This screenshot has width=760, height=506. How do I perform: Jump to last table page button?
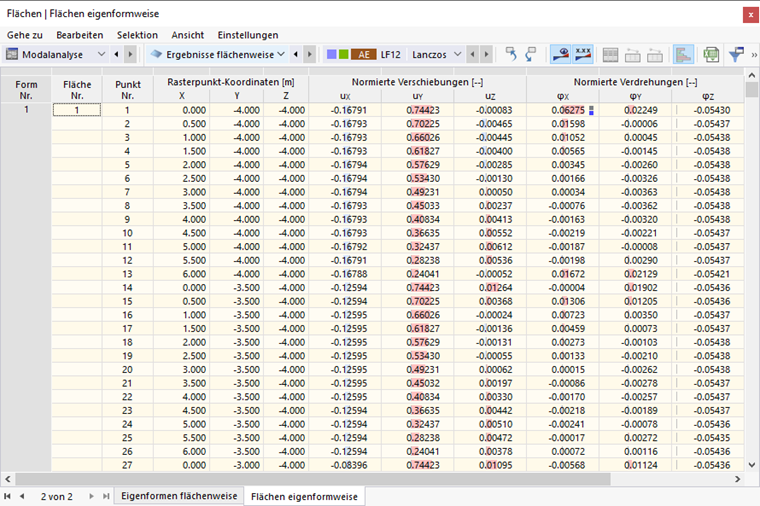[x=106, y=496]
